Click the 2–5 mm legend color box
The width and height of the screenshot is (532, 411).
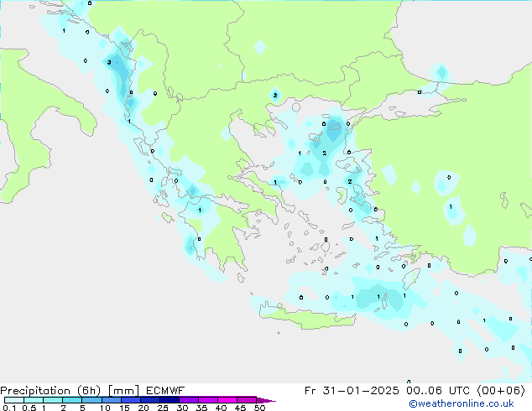click(72, 400)
